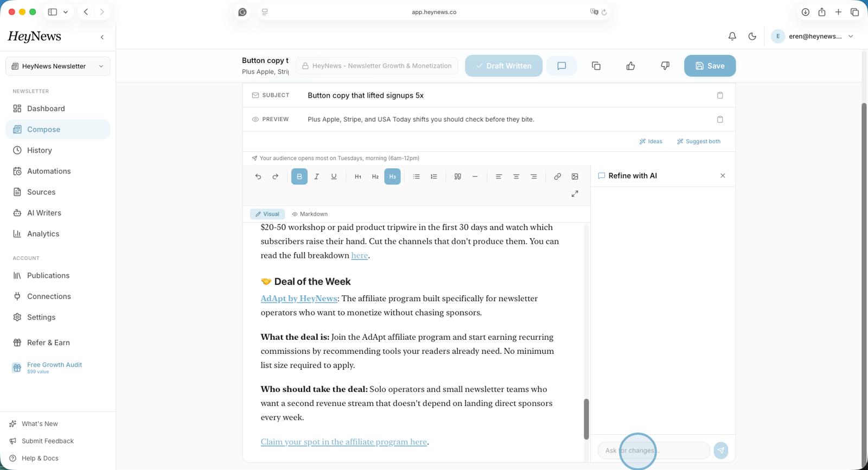Center align text
The image size is (868, 470).
(516, 176)
